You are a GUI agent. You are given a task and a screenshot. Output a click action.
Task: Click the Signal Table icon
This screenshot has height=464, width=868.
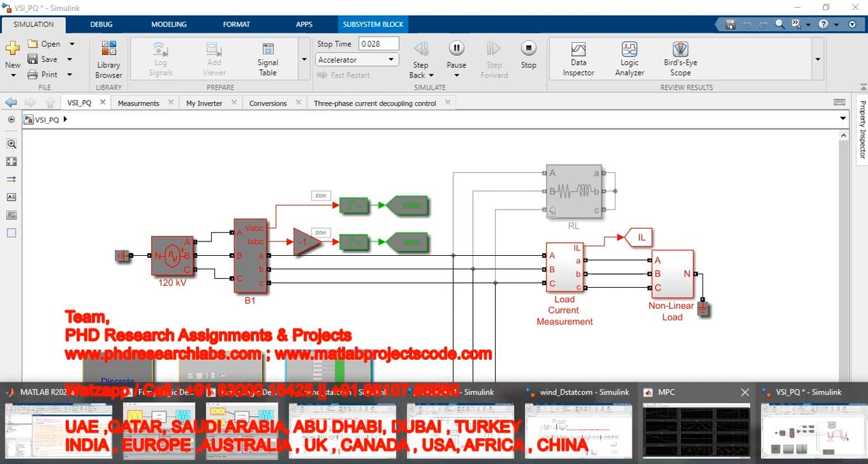(x=268, y=59)
